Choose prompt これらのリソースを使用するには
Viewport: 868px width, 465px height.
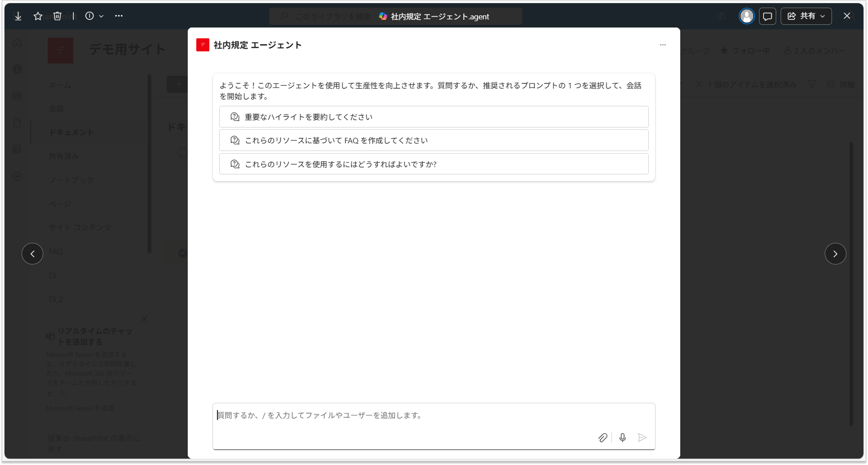[434, 164]
